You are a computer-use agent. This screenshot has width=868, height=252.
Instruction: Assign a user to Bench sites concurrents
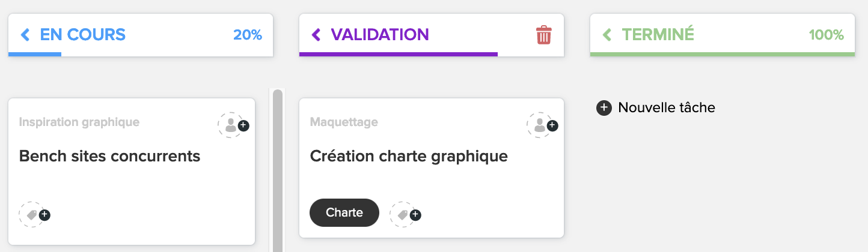233,125
